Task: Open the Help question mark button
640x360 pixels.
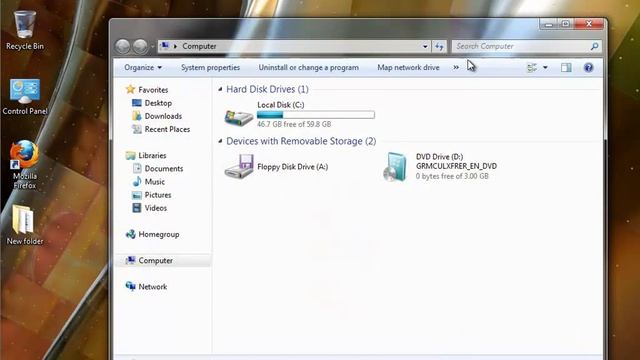Action: pos(588,68)
